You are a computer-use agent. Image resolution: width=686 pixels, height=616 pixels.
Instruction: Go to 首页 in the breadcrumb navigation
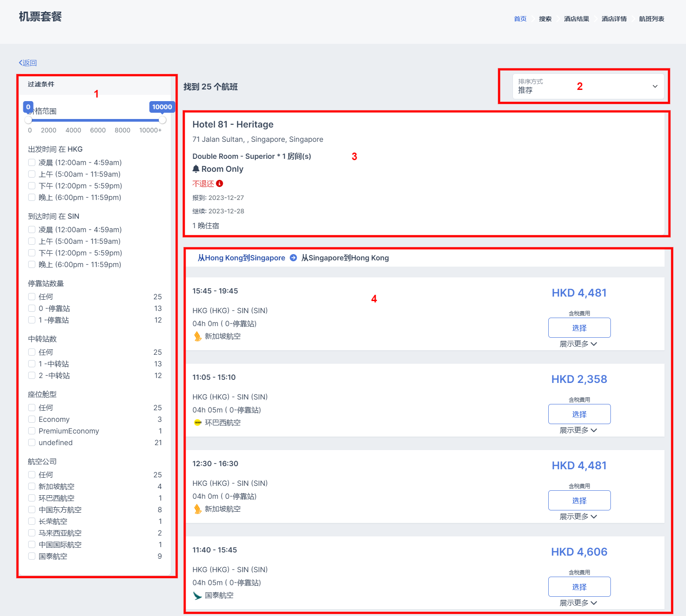(x=520, y=19)
